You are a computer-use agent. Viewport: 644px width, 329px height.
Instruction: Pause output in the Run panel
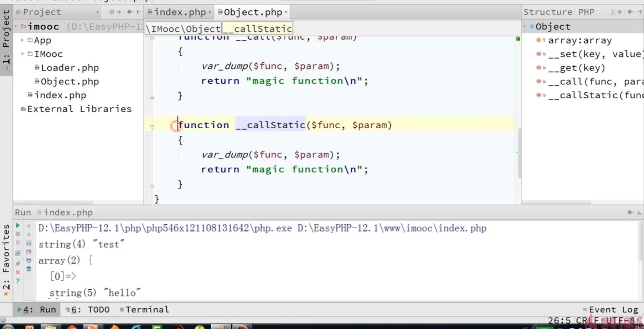coord(17,243)
